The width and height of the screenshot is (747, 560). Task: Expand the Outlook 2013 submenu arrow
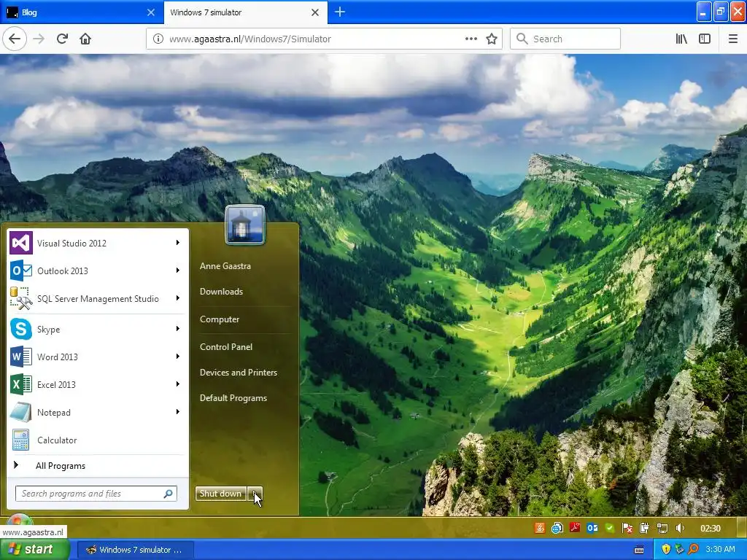[x=178, y=271]
